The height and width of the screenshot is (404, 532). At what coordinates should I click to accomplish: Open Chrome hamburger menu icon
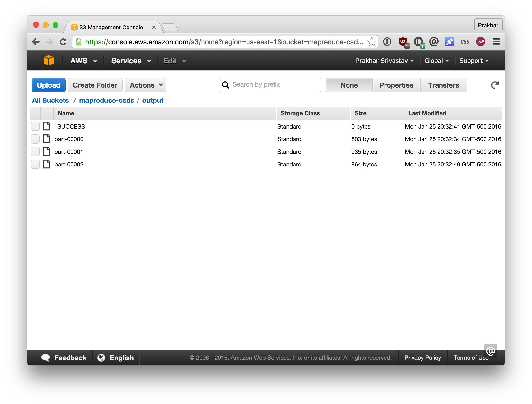[x=496, y=42]
